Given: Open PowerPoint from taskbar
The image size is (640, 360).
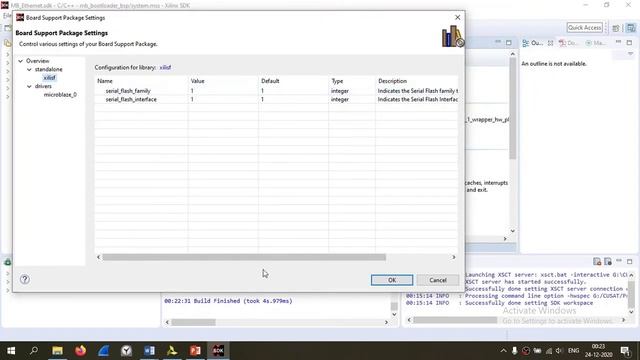Looking at the screenshot, I should coord(195,351).
